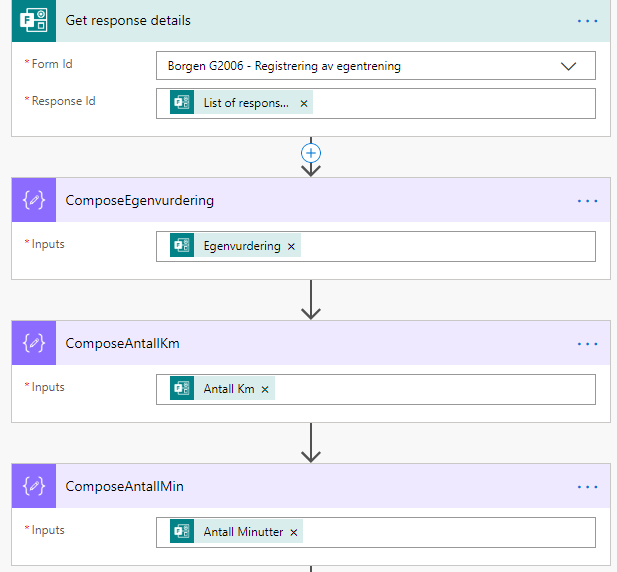
Task: Open the ComposeEgenvurdering ellipsis menu
Action: (587, 200)
